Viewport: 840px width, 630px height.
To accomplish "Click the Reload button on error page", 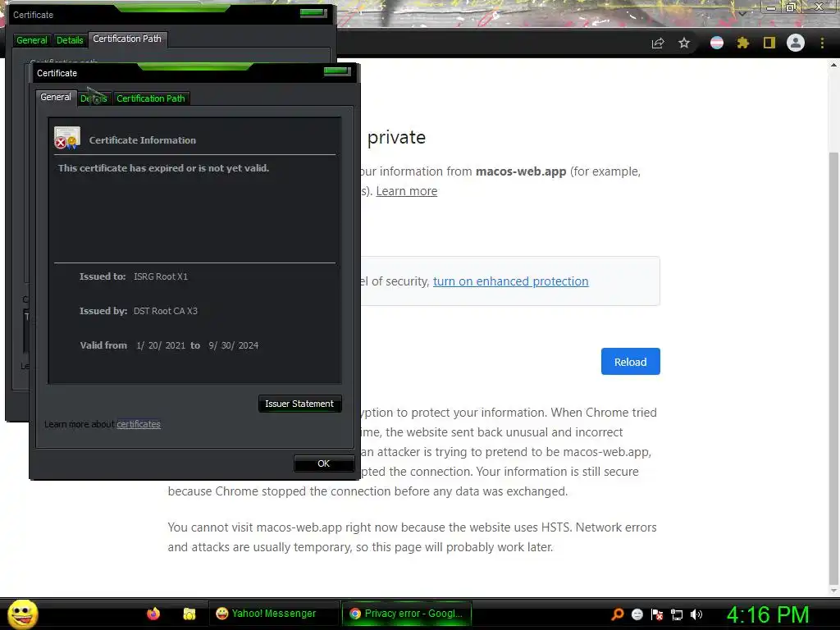I will pyautogui.click(x=630, y=362).
